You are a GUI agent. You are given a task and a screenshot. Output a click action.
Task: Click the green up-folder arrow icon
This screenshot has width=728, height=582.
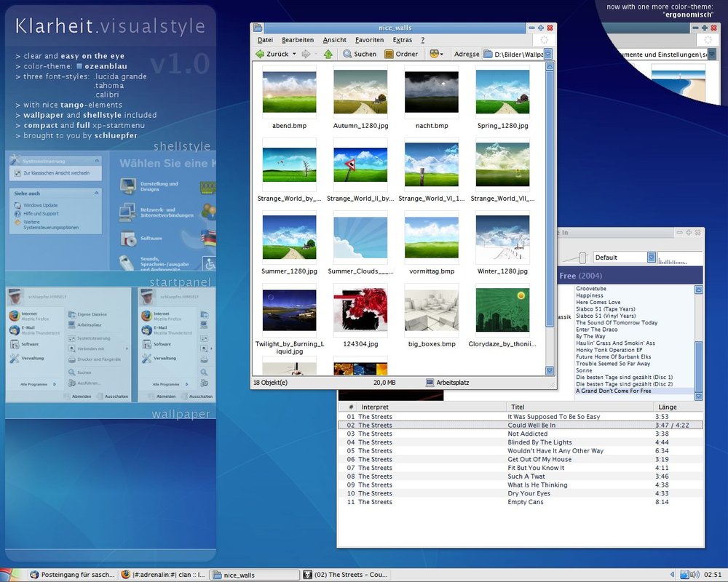tap(328, 54)
